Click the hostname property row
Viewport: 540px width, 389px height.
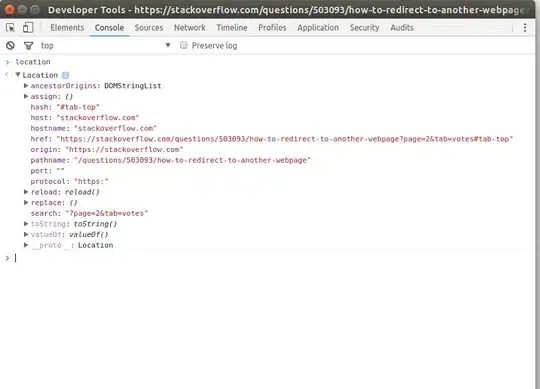[x=94, y=128]
